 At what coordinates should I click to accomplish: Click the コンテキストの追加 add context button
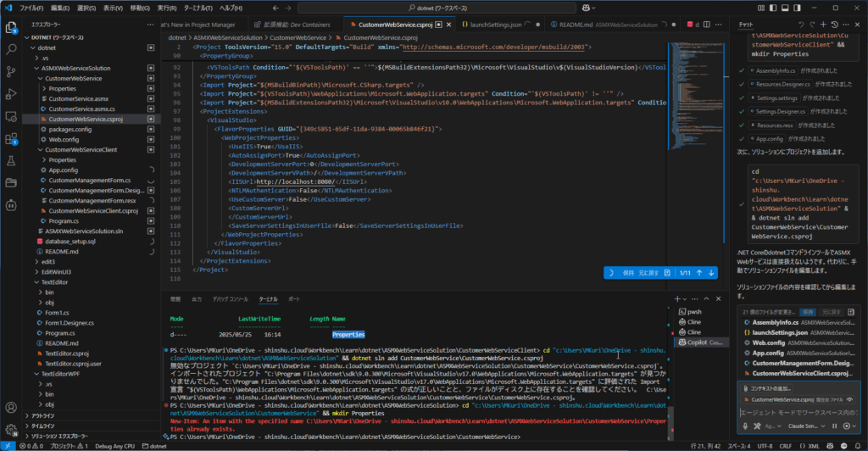tap(767, 388)
